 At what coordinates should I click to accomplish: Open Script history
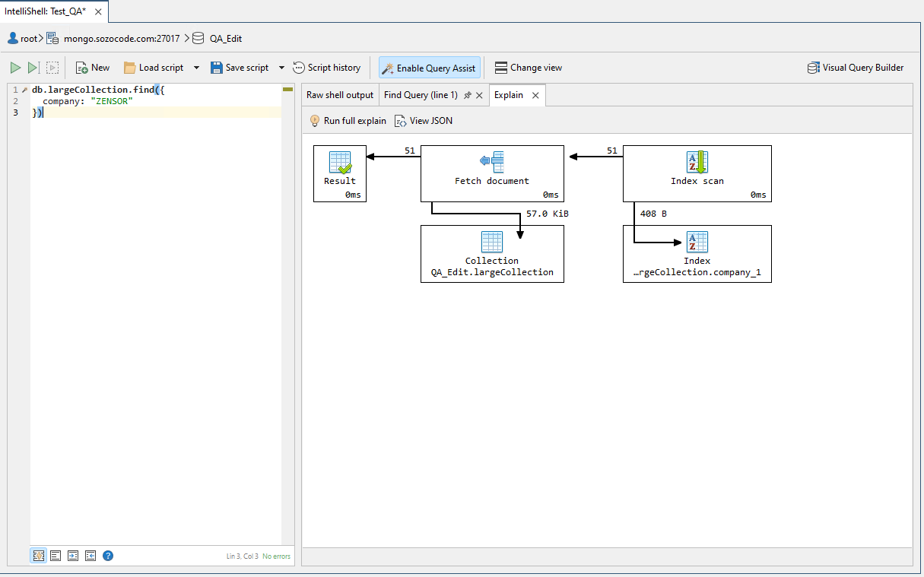327,68
